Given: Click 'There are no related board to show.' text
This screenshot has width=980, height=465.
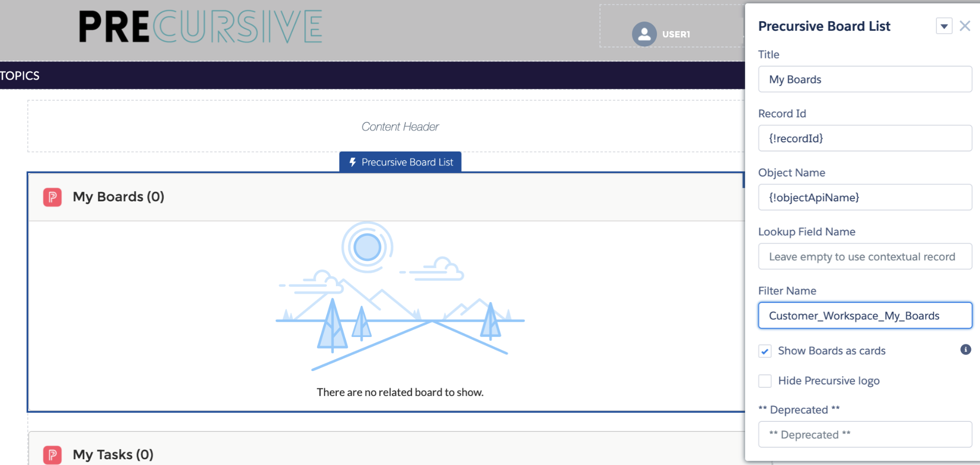Looking at the screenshot, I should [400, 392].
